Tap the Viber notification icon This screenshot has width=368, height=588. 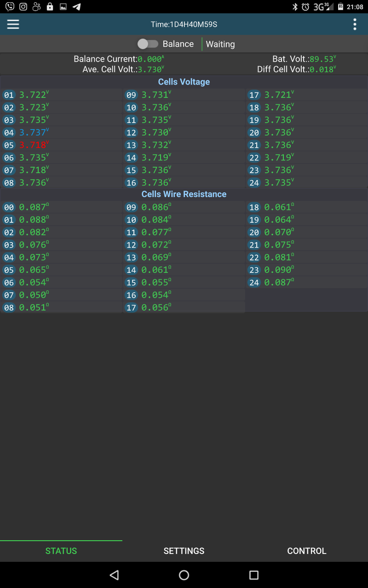tap(9, 6)
